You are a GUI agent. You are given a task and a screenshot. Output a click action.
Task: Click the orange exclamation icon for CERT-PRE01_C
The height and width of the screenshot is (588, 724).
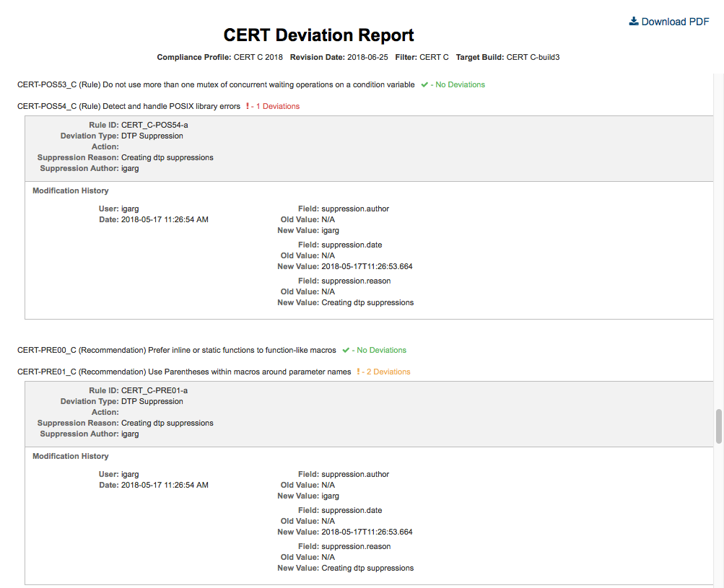(x=358, y=372)
